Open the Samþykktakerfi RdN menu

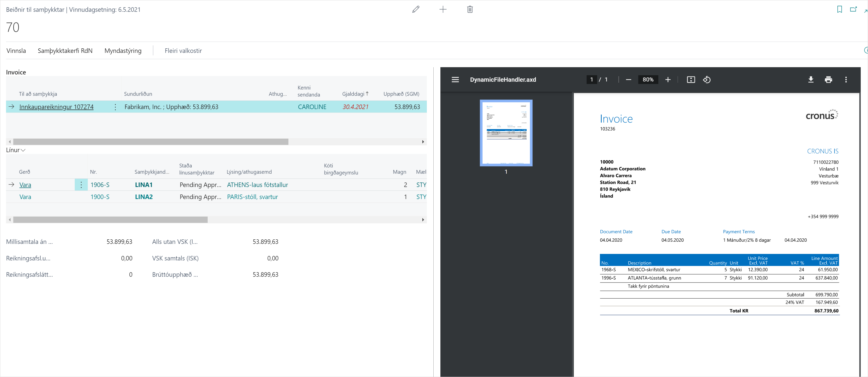click(65, 51)
